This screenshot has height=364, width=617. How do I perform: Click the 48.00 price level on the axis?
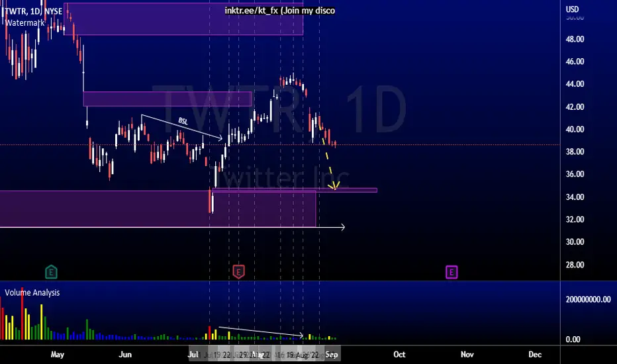pos(575,39)
